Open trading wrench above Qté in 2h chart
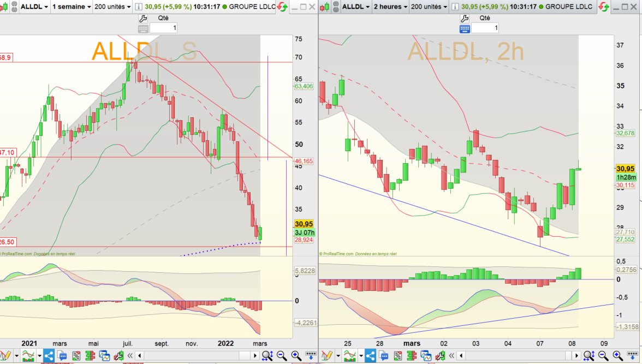This screenshot has height=364, width=642. click(464, 18)
